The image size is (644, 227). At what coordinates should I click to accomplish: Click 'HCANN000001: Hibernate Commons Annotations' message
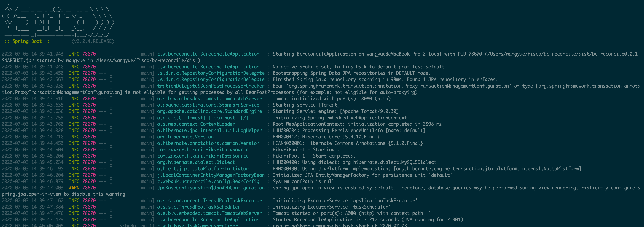(x=347, y=143)
